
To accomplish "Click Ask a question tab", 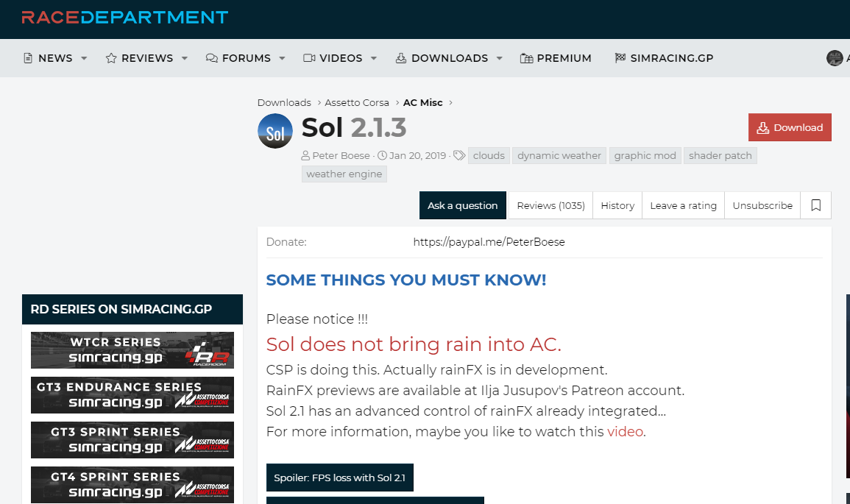I will point(462,205).
